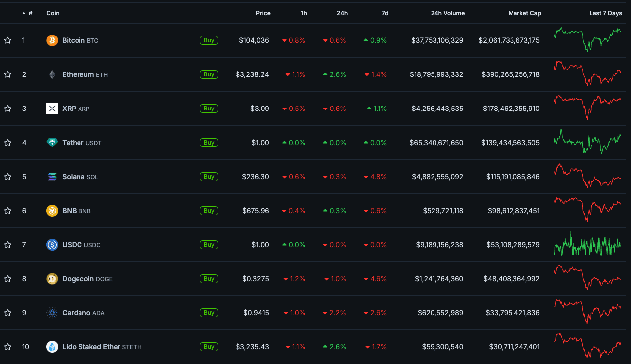Viewport: 631px width, 364px height.
Task: Toggle the star for Tether
Action: [x=8, y=143]
